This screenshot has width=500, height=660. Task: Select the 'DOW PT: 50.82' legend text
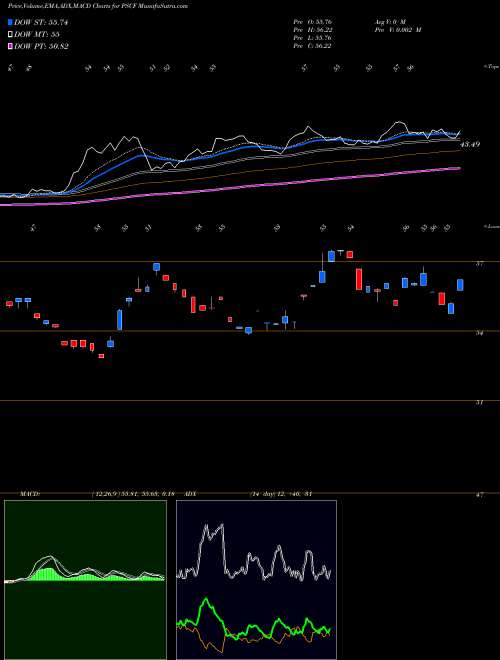tap(41, 46)
